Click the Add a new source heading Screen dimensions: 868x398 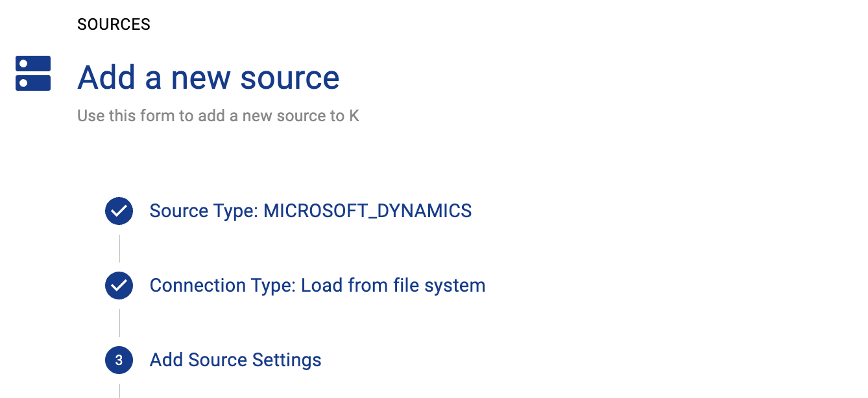tap(208, 78)
